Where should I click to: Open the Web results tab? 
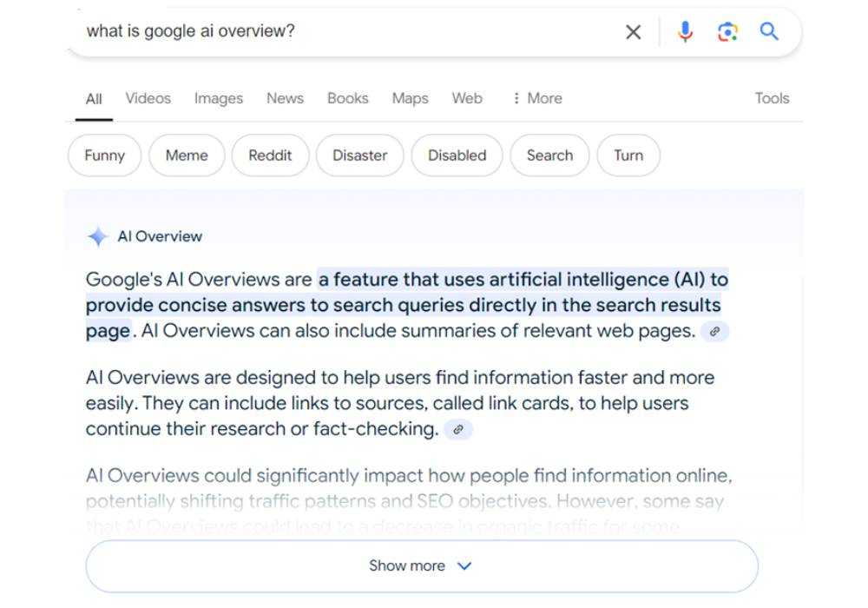point(467,98)
